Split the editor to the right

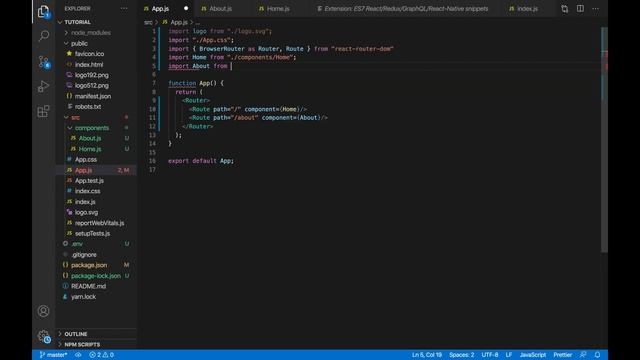(x=580, y=9)
